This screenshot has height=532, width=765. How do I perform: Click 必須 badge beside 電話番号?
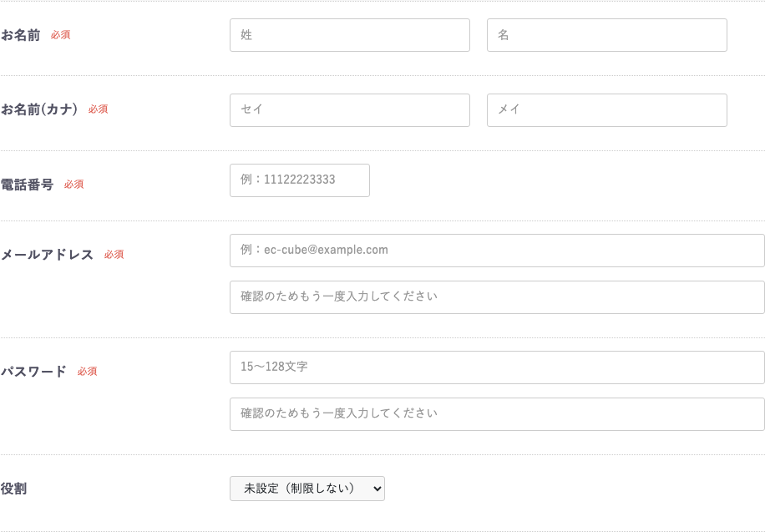click(73, 185)
